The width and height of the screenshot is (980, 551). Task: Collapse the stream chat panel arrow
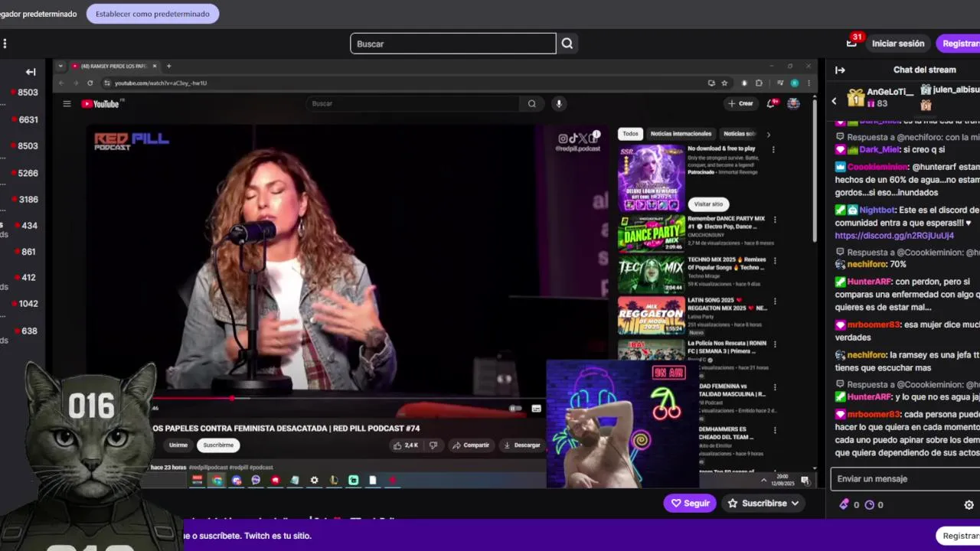[840, 70]
